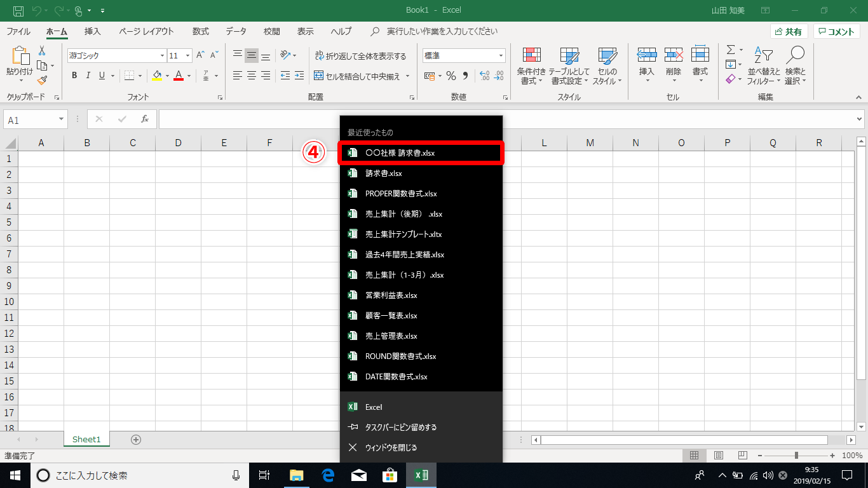Open セルを結合して中央揃え dropdown arrow
The height and width of the screenshot is (488, 868).
coord(408,76)
